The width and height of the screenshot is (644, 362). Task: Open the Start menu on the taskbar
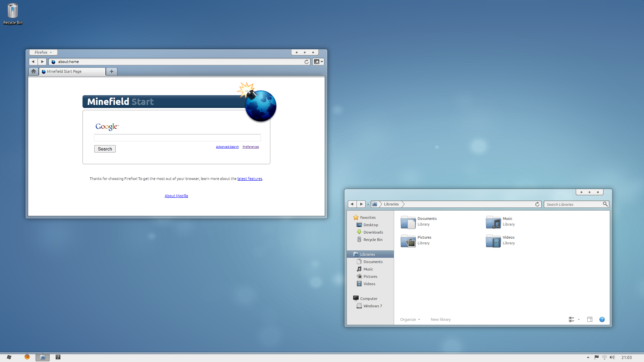[x=9, y=357]
